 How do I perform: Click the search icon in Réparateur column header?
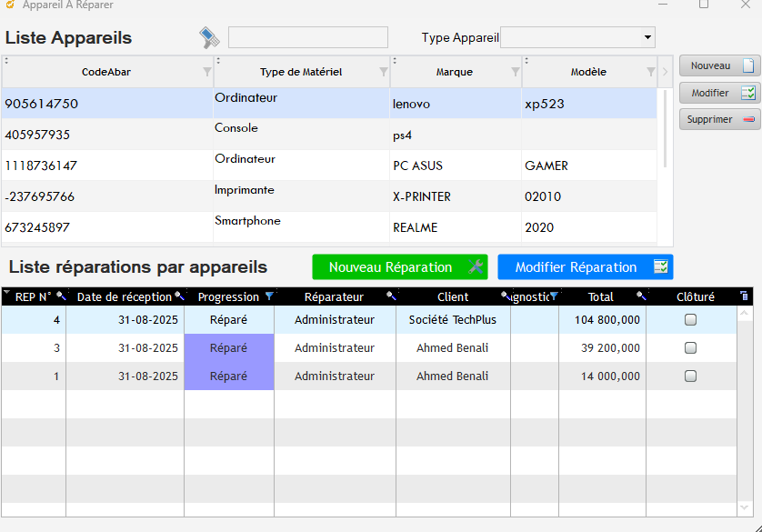coord(390,296)
